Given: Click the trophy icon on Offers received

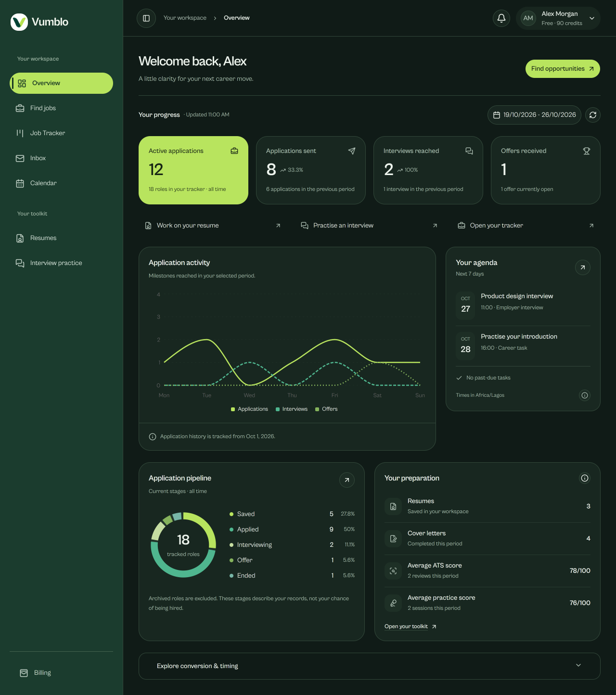Looking at the screenshot, I should 587,151.
